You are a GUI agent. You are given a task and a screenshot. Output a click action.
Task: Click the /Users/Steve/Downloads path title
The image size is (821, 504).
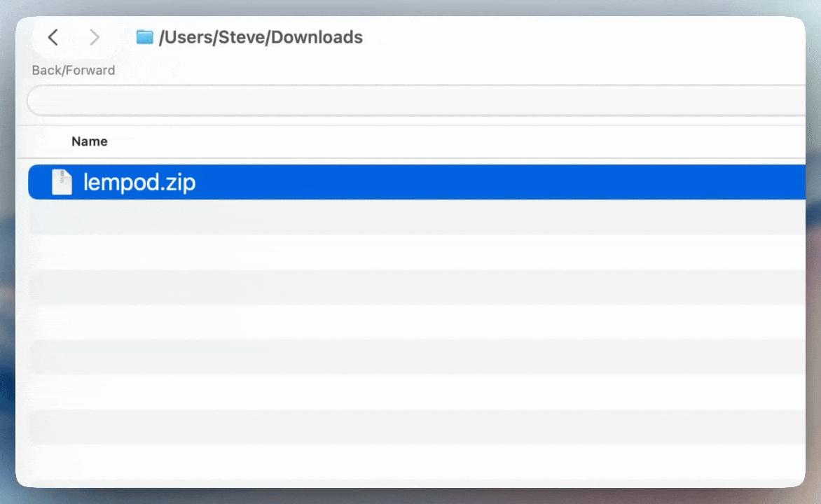(x=261, y=37)
